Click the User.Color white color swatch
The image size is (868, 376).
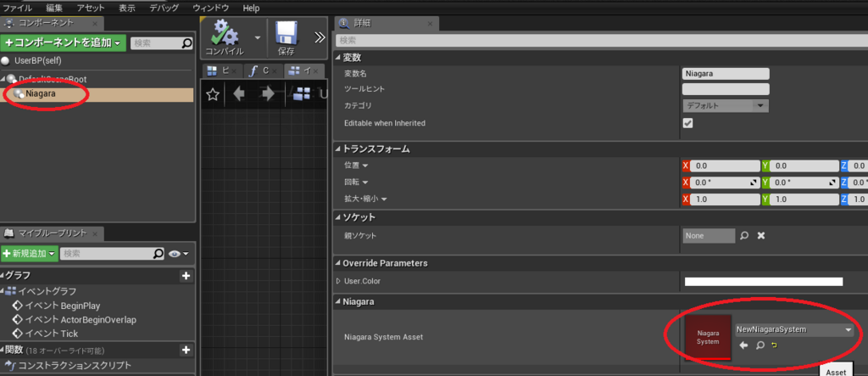click(x=764, y=281)
